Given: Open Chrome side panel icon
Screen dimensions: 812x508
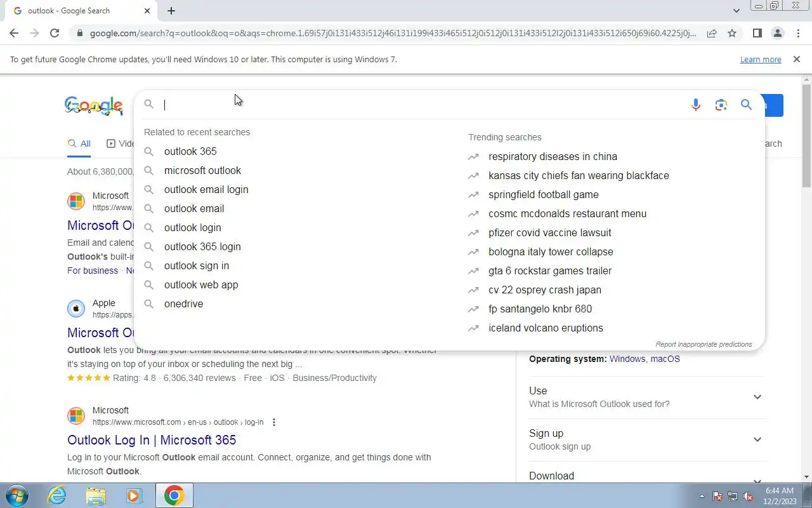Looking at the screenshot, I should [757, 33].
